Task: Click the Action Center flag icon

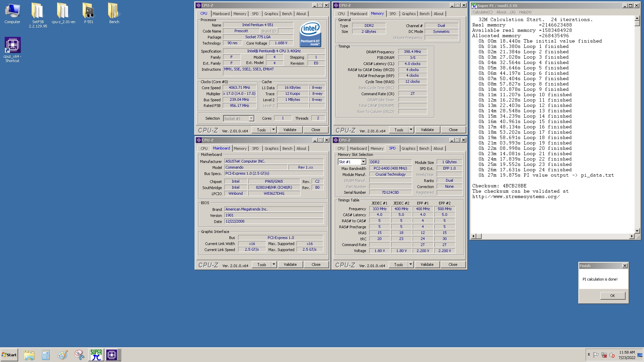Action: [596, 355]
